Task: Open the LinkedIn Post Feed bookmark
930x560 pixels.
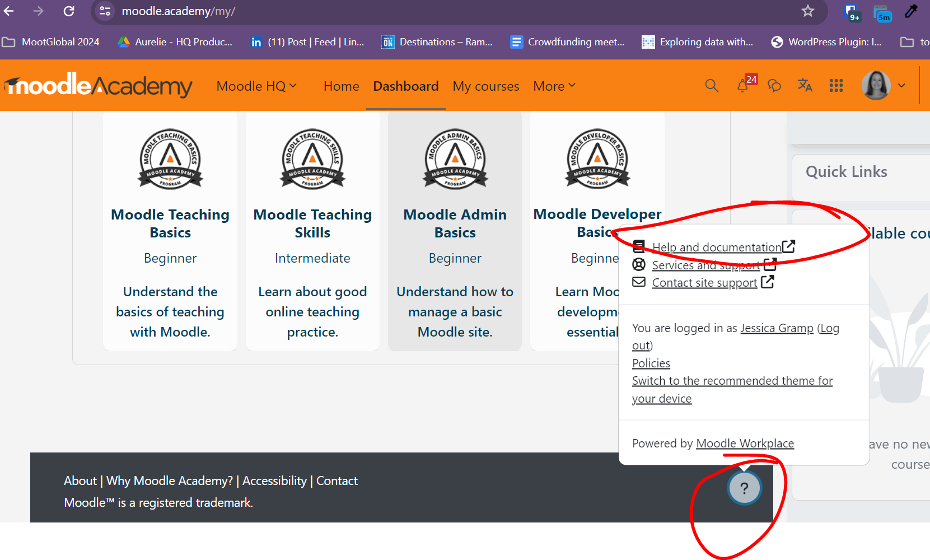Action: (x=307, y=42)
